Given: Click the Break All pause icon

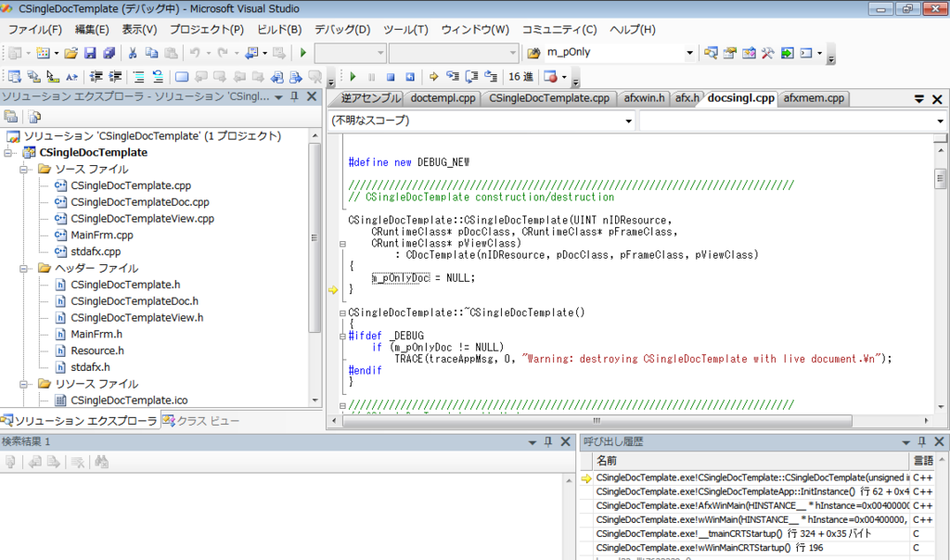Looking at the screenshot, I should 371,77.
